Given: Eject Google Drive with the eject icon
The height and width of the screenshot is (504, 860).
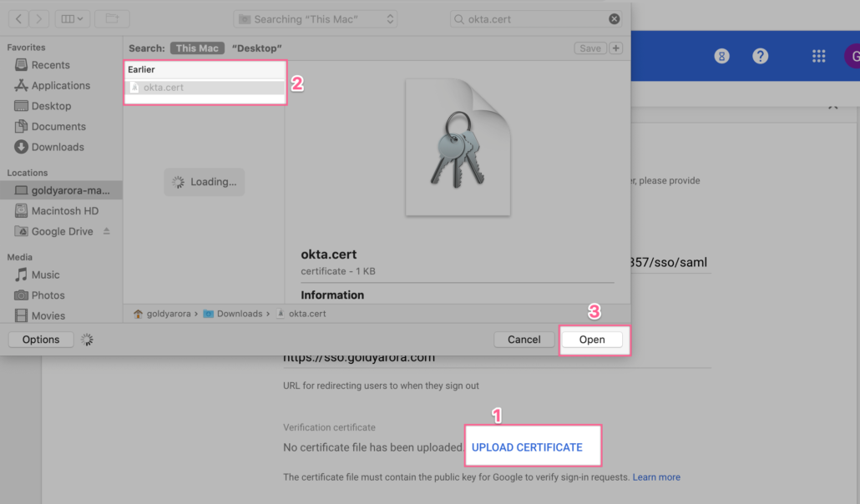Looking at the screenshot, I should (106, 231).
